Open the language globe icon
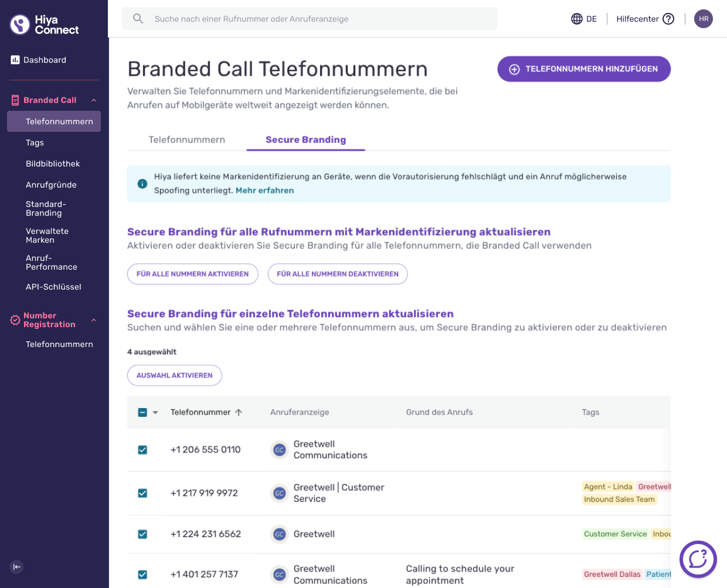Viewport: 727px width, 588px height. coord(577,19)
